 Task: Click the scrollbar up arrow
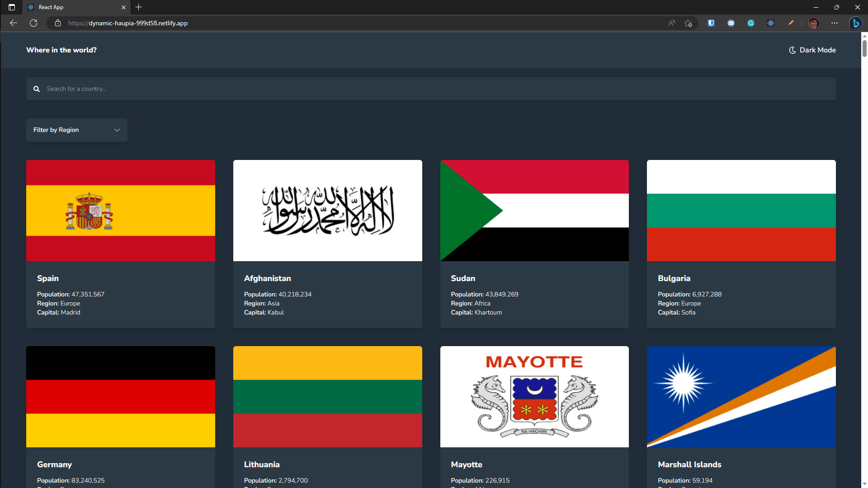[864, 36]
